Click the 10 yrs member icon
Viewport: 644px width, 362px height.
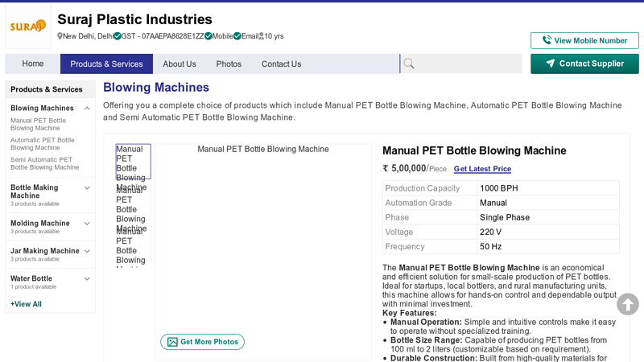tap(261, 36)
